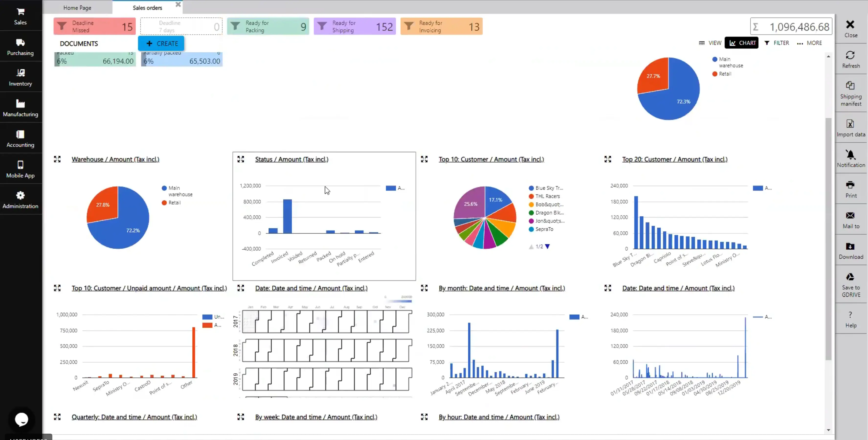Enable the Ready for Invoicing filter
Image resolution: width=868 pixels, height=440 pixels.
(441, 26)
